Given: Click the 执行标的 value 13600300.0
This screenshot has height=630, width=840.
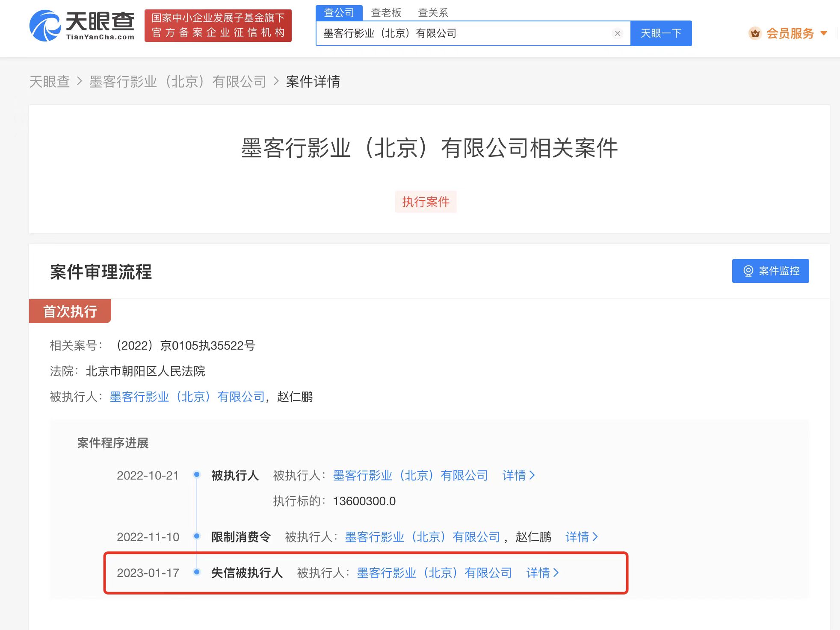Looking at the screenshot, I should tap(364, 501).
